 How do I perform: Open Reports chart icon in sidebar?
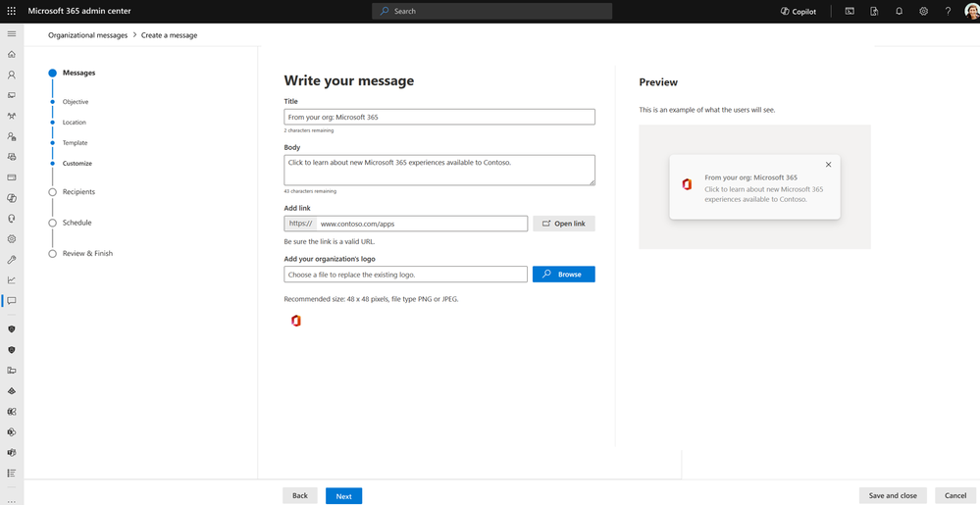11,280
